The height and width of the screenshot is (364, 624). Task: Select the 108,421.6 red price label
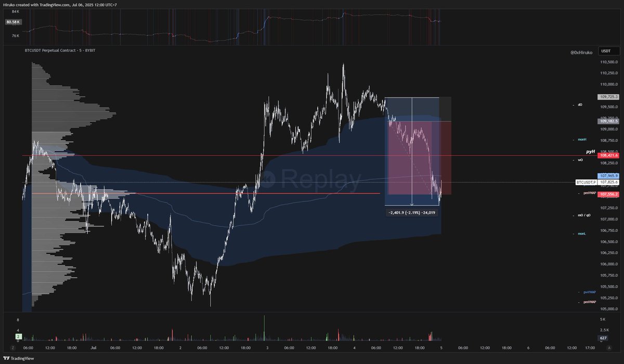point(609,155)
